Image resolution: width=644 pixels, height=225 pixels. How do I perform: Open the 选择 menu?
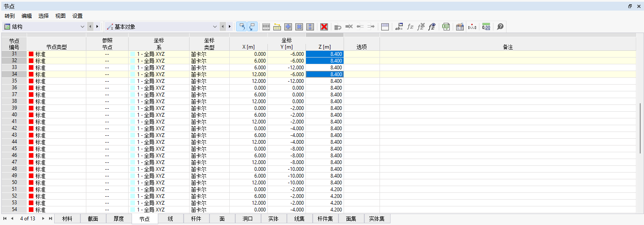44,16
